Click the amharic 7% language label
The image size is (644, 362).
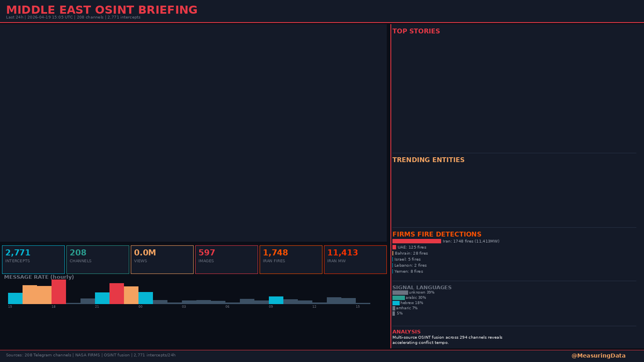406,308
